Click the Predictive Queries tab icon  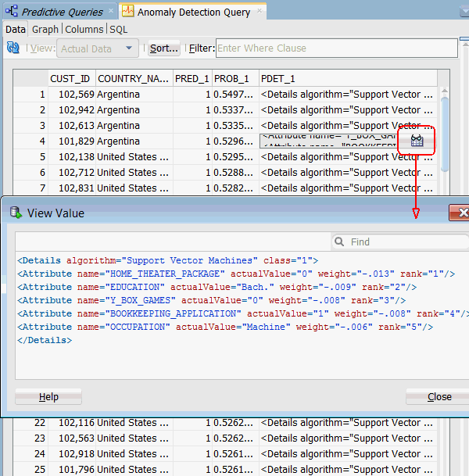[12, 11]
